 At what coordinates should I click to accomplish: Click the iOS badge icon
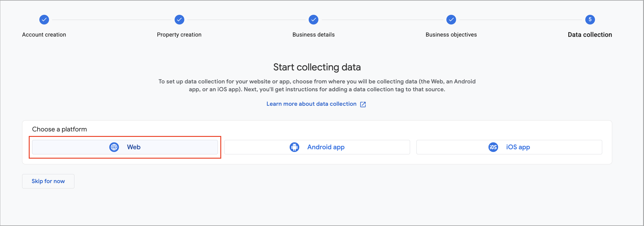pyautogui.click(x=493, y=147)
